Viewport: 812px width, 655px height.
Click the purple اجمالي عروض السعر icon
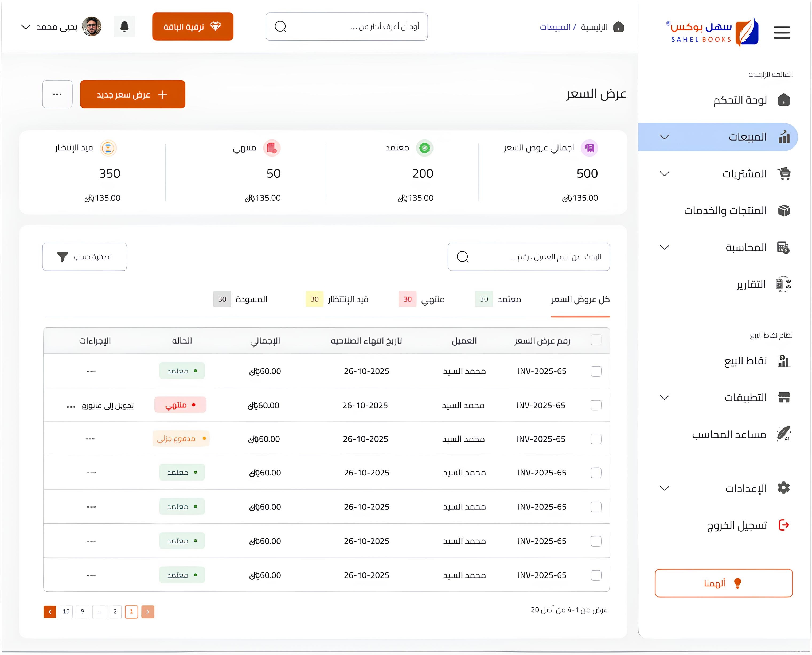[x=590, y=148]
